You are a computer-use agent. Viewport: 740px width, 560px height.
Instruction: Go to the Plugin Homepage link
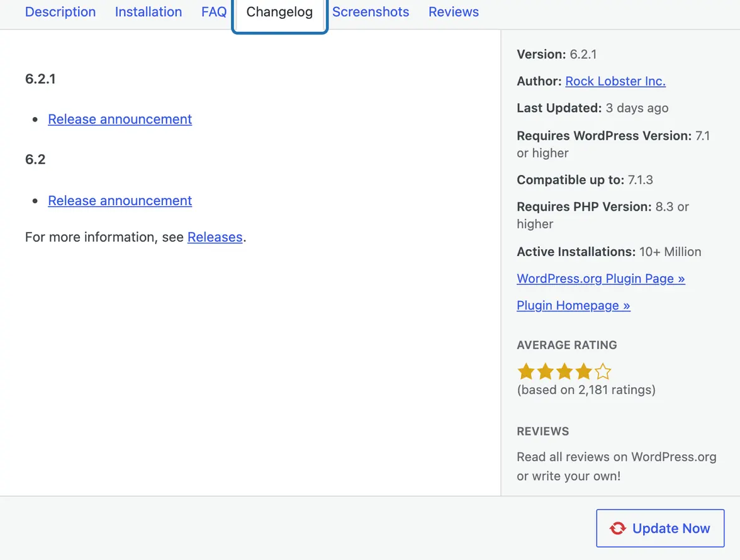click(x=573, y=305)
